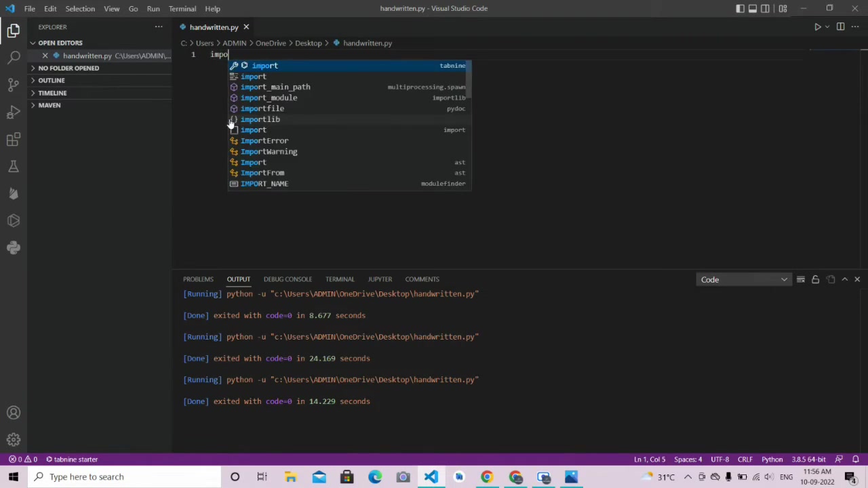Open the Search view in activity bar
This screenshot has height=488, width=868.
click(14, 58)
